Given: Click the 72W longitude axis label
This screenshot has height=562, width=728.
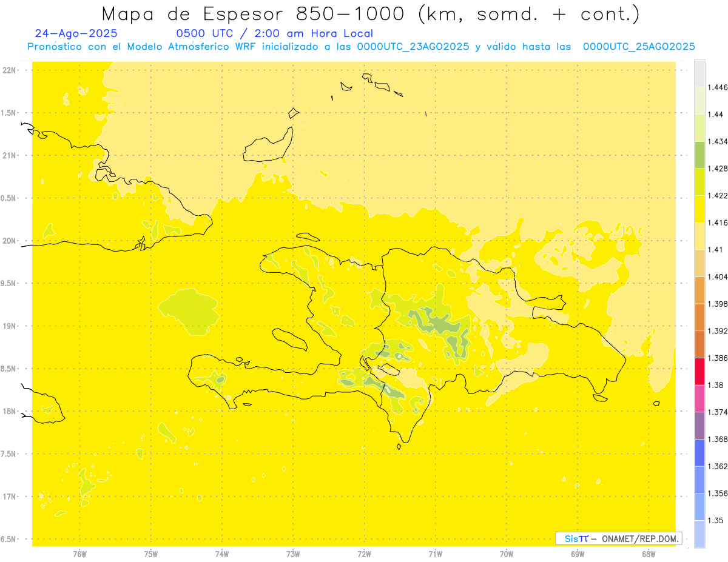Looking at the screenshot, I should point(364,554).
